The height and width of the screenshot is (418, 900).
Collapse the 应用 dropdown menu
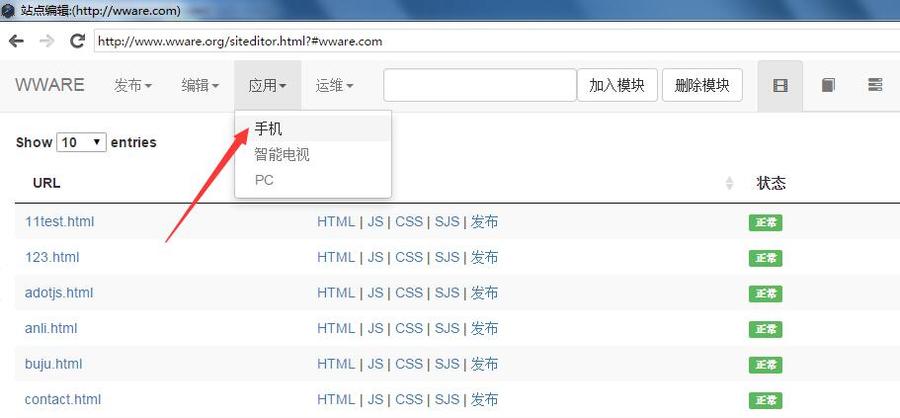tap(267, 86)
